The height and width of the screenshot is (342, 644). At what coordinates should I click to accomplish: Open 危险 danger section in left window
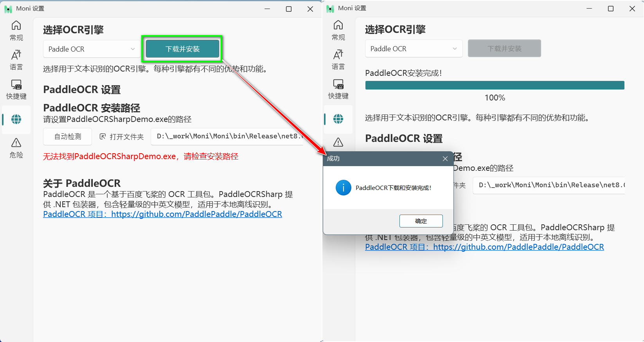pos(16,148)
